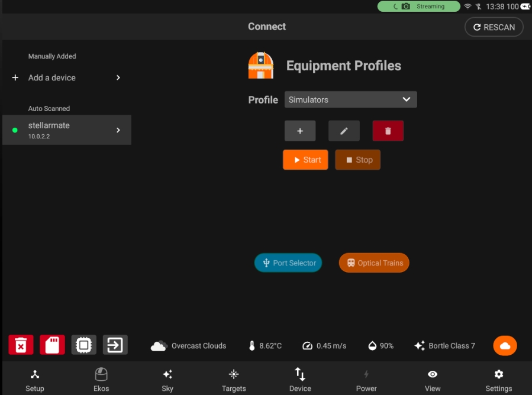
Task: Start the equipment profile
Action: (305, 160)
